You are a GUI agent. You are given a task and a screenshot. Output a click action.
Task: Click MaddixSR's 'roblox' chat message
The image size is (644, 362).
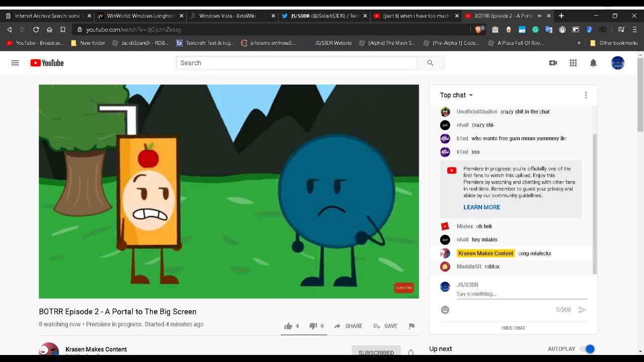492,266
